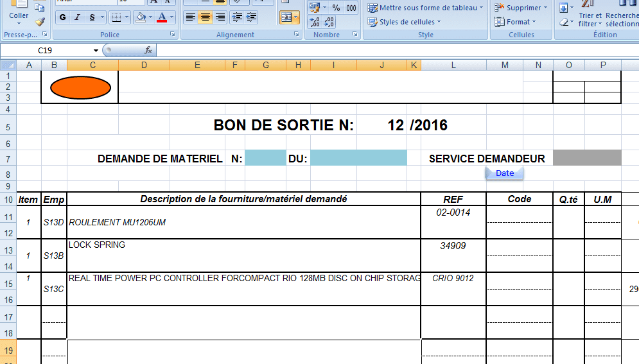Decrease decimal places icon
The image size is (639, 364).
(x=329, y=22)
